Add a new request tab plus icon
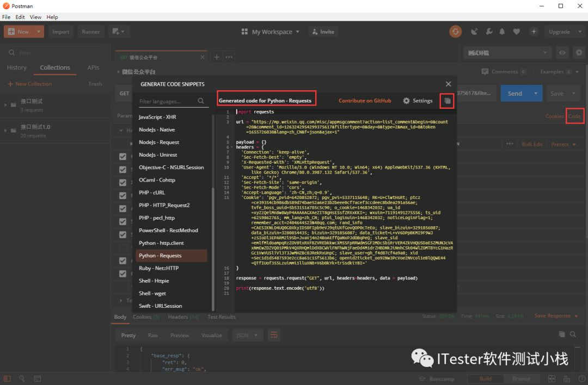This screenshot has width=588, height=385. [x=216, y=57]
